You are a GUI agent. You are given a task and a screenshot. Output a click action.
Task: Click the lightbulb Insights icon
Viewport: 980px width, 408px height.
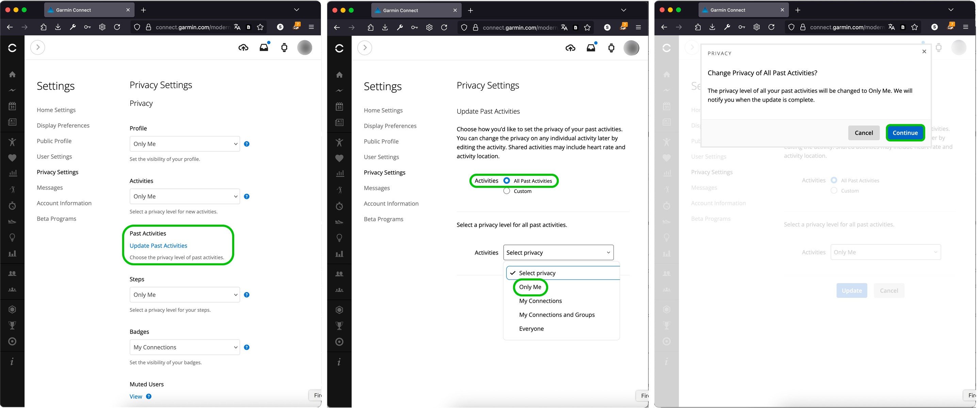tap(12, 237)
